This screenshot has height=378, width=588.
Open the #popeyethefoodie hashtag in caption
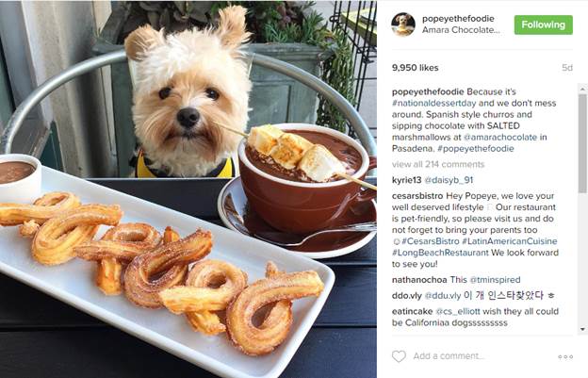click(x=476, y=149)
